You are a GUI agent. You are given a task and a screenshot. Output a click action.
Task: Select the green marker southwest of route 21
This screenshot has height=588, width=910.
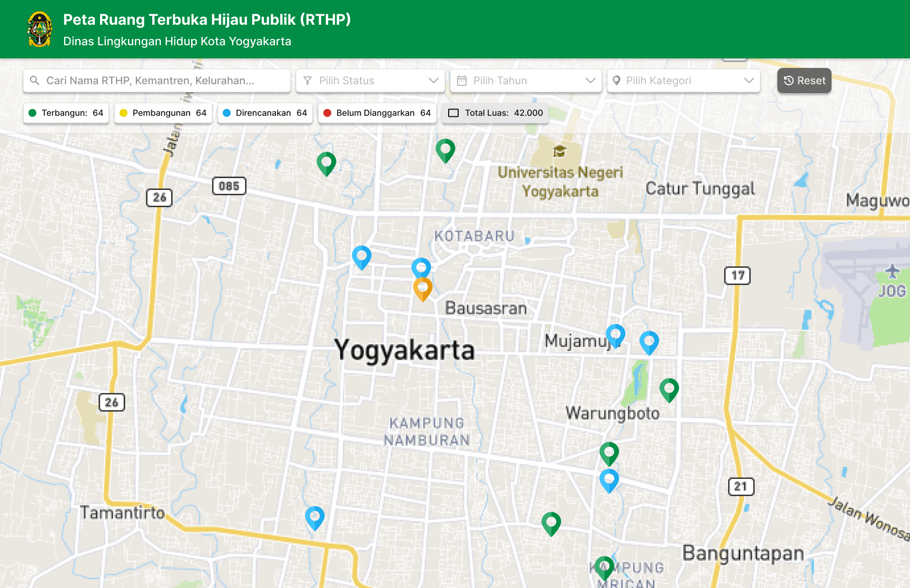(x=551, y=524)
